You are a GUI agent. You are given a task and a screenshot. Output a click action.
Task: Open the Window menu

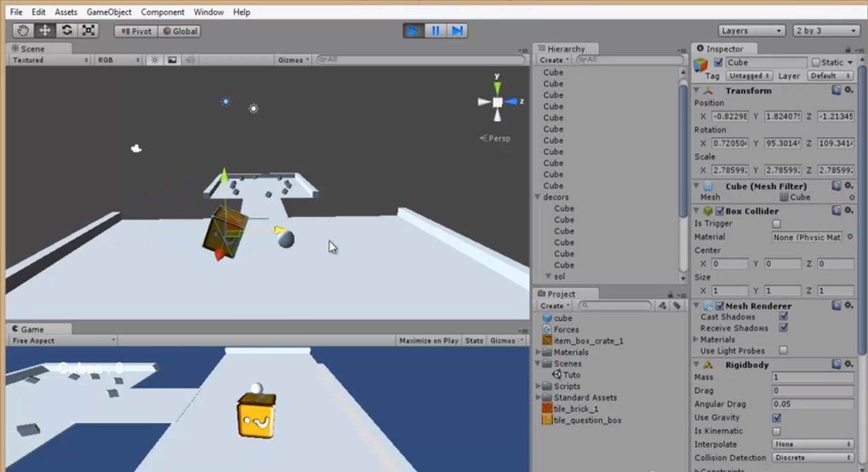[x=208, y=12]
